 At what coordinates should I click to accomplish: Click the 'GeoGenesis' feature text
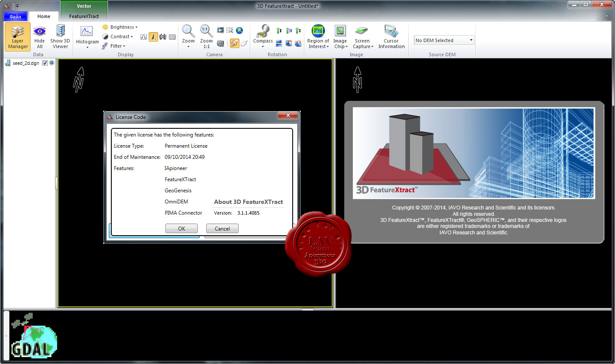click(178, 191)
